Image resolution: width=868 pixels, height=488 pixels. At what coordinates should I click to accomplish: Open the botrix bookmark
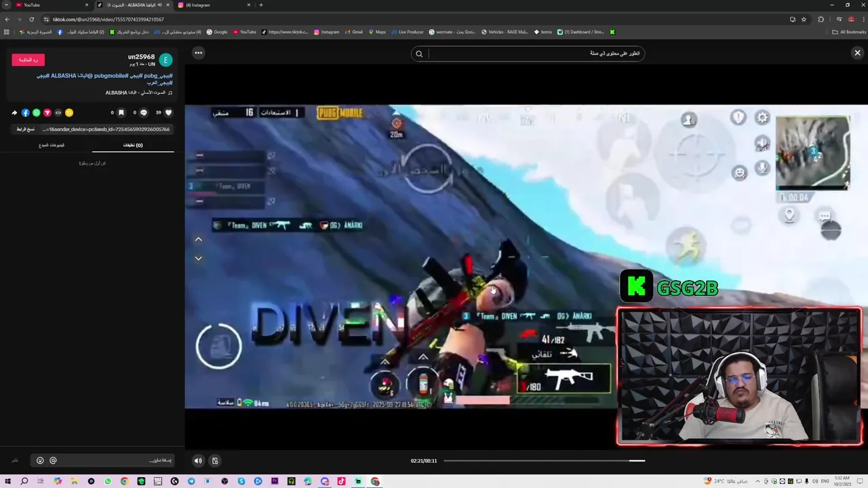tap(542, 32)
